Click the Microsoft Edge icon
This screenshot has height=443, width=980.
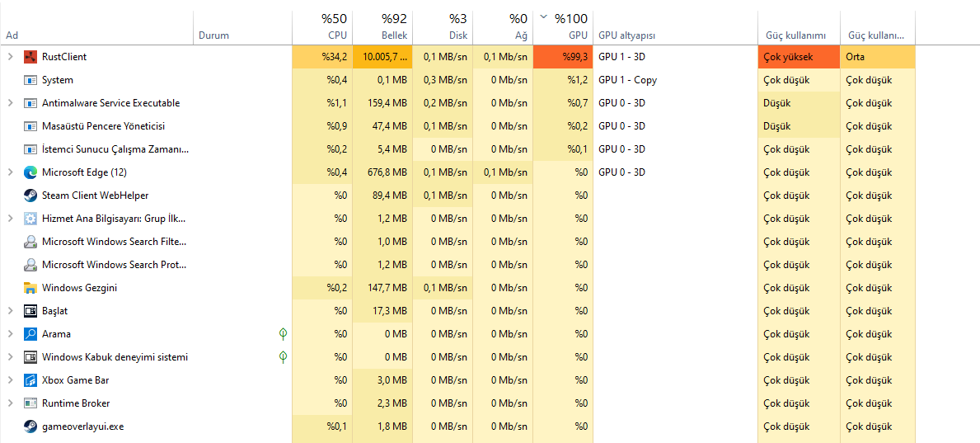[30, 172]
